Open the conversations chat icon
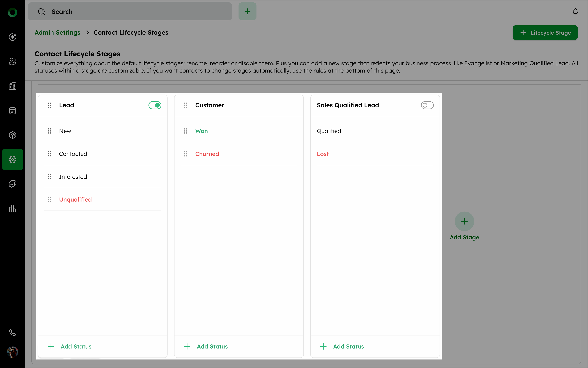The image size is (588, 368). (12, 184)
